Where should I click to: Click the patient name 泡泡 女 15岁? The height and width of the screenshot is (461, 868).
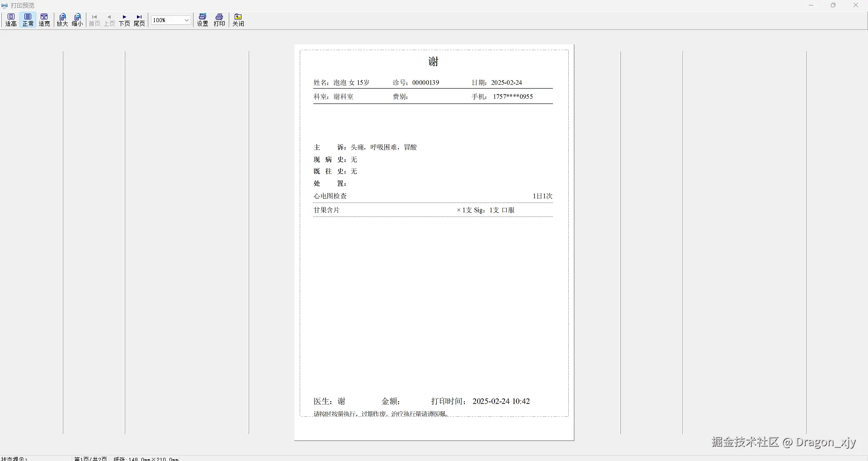352,83
